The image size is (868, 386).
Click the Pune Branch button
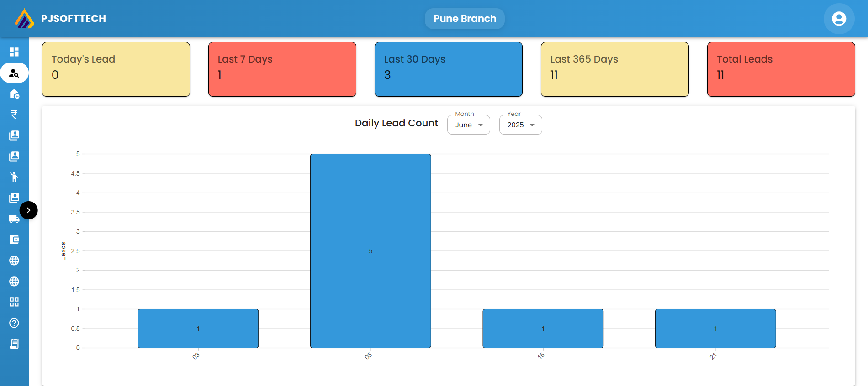click(465, 19)
